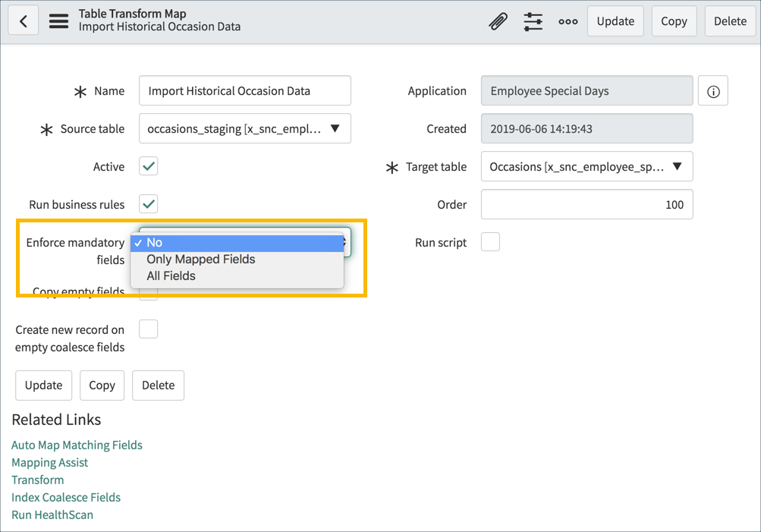Open the personalize form sliders icon
Image resolution: width=761 pixels, height=532 pixels.
(x=533, y=20)
